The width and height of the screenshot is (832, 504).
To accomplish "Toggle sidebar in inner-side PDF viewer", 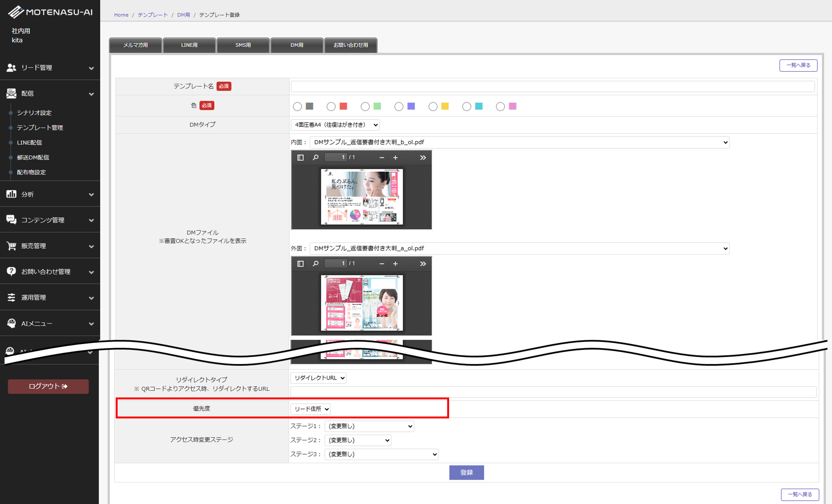I will [x=300, y=158].
